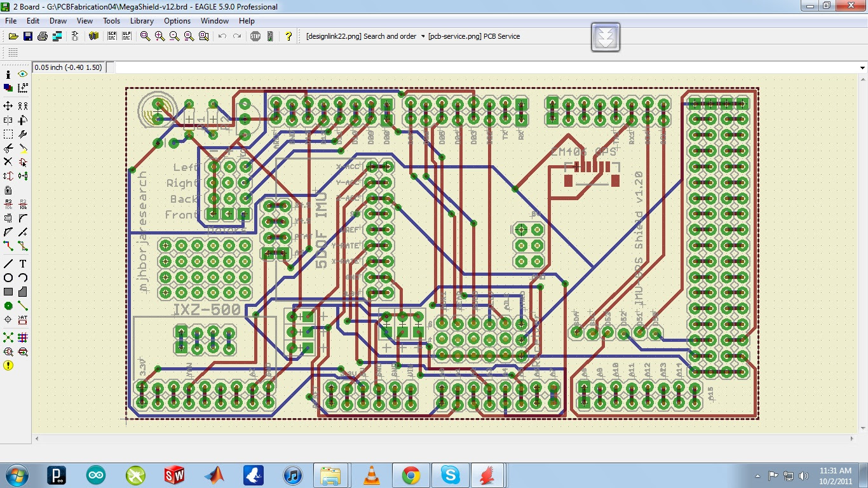
Task: Select the Signal airwire tool
Action: (x=23, y=306)
